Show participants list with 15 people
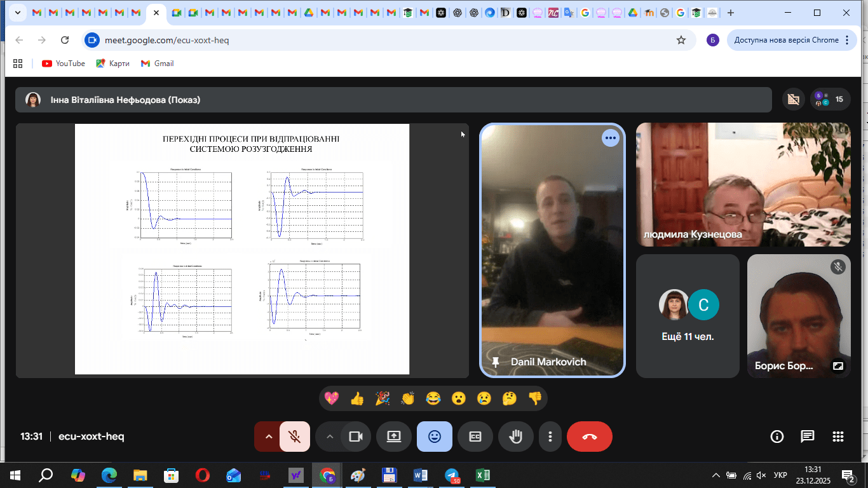 (x=830, y=99)
